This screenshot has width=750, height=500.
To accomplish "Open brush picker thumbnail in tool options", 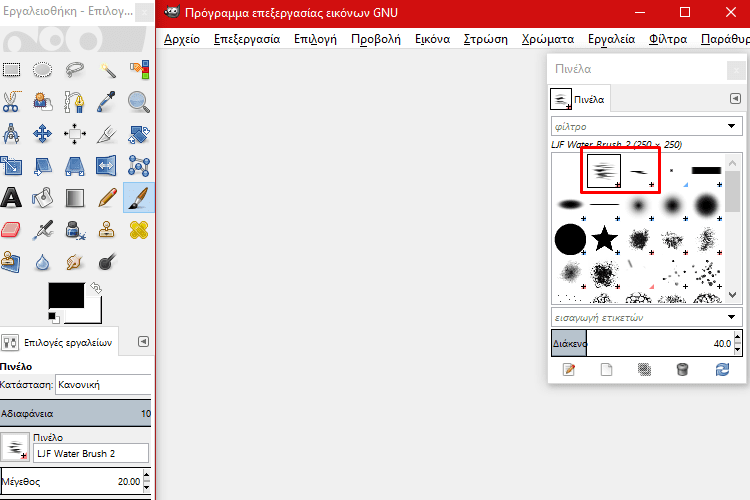I will click(15, 447).
